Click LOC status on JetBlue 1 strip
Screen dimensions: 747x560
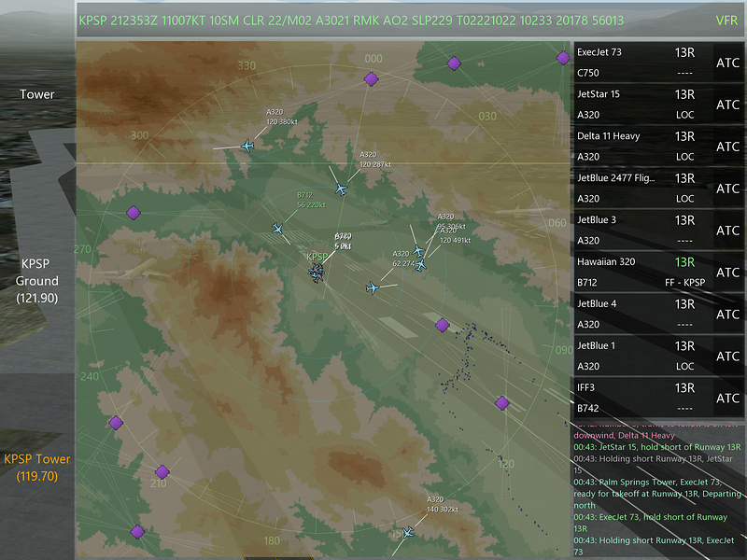[685, 366]
